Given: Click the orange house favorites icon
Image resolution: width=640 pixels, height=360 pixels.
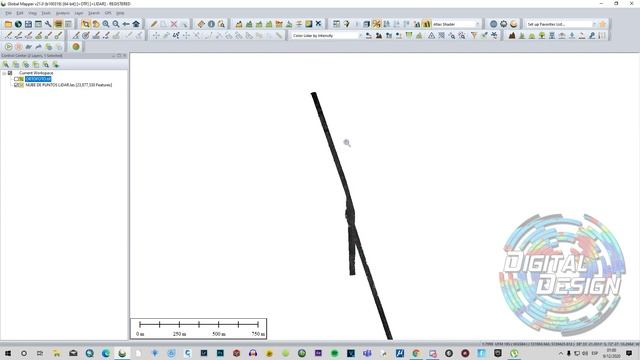Looking at the screenshot, I should [x=602, y=24].
